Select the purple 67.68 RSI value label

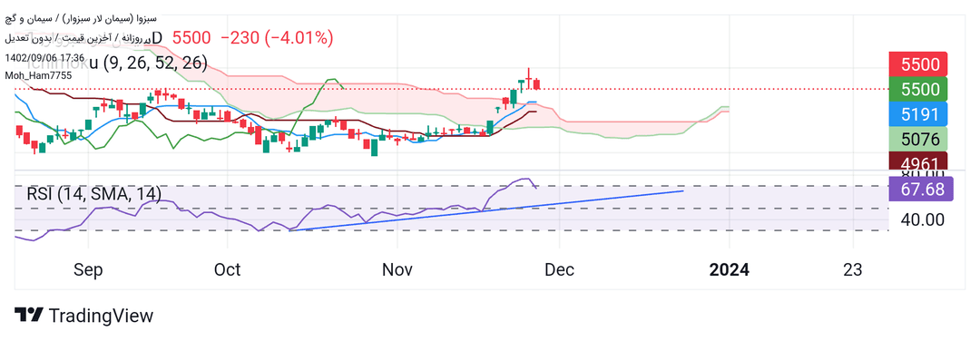[920, 189]
